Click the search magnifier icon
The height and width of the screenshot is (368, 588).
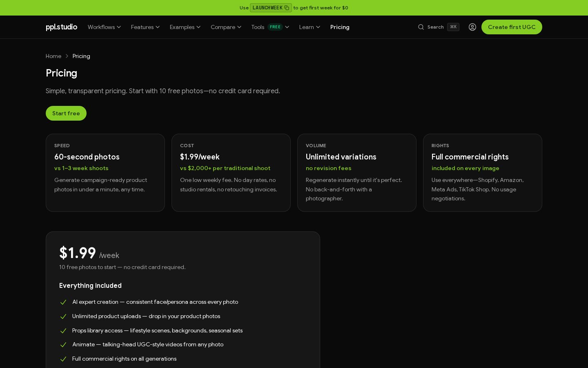click(x=421, y=27)
